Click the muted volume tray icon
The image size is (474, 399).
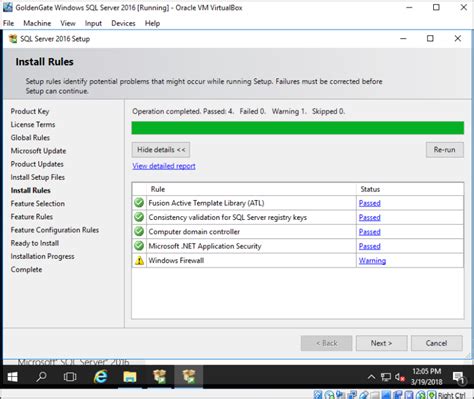[399, 377]
